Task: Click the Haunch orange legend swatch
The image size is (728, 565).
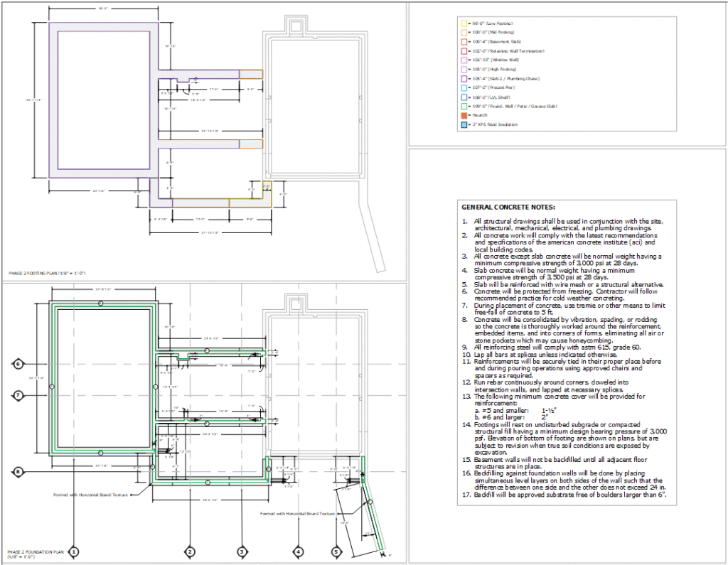Action: [464, 115]
